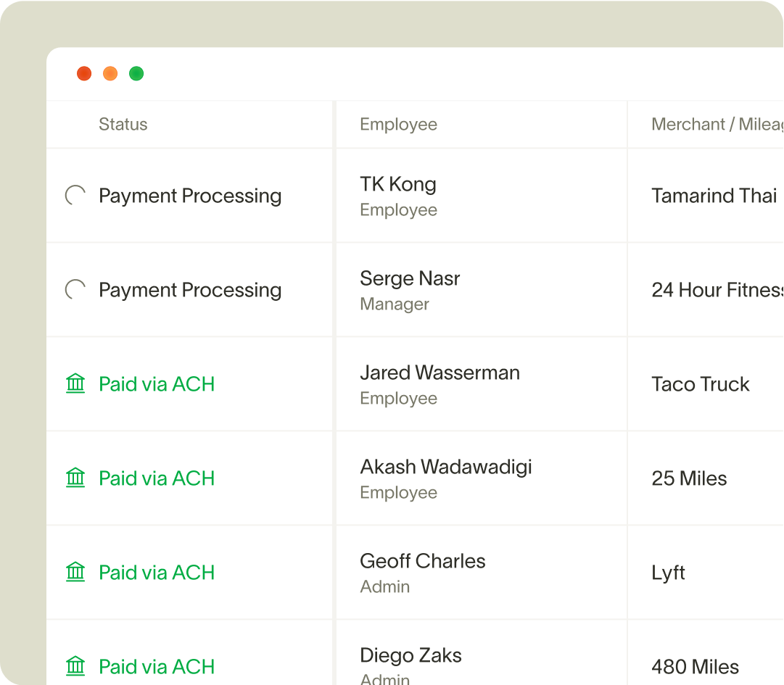Select the 24 Hour Fitness merchant cell
Viewport: 784px width, 685px height.
(717, 290)
